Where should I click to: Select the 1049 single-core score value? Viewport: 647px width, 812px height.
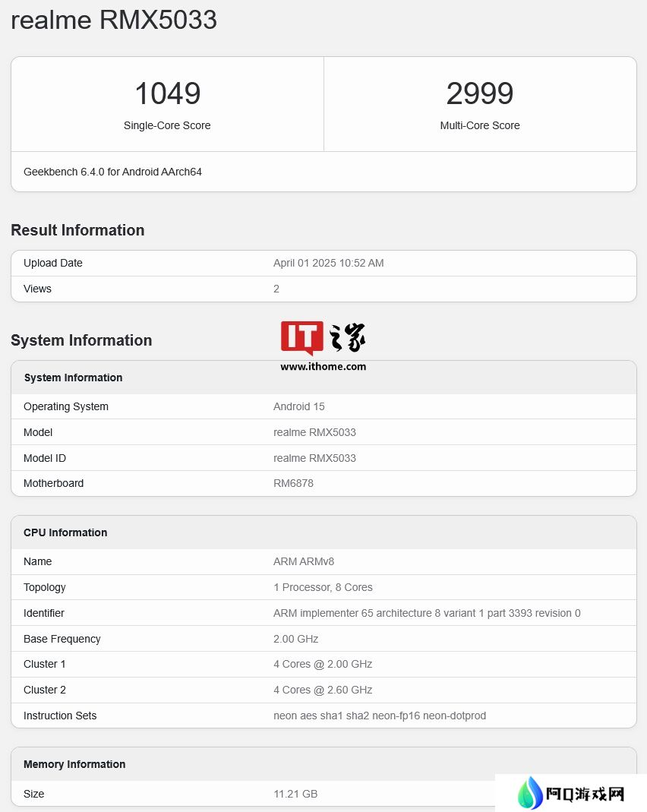tap(167, 93)
